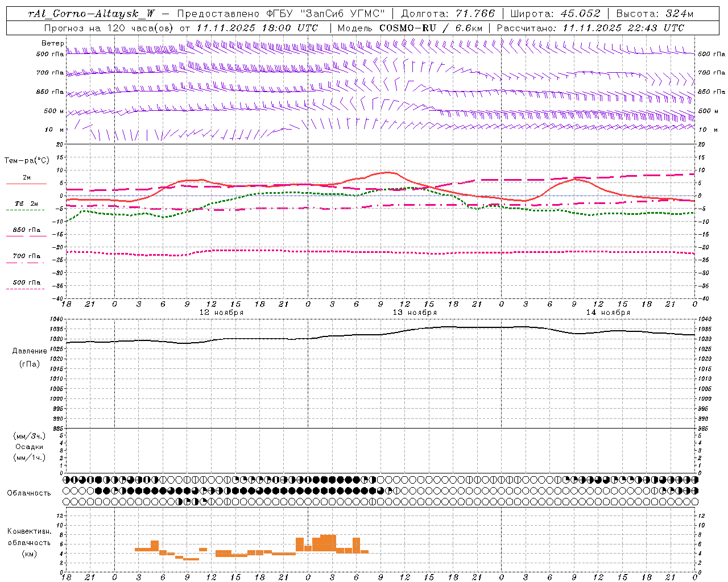This screenshot has height=582, width=728.
Task: Click the 'Долгота: 71.766' header field
Action: (x=448, y=14)
